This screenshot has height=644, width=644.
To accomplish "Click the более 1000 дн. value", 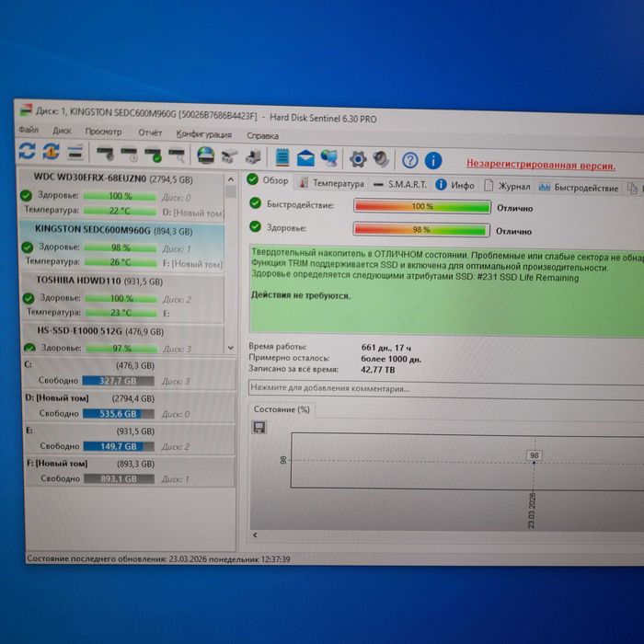I will (391, 359).
